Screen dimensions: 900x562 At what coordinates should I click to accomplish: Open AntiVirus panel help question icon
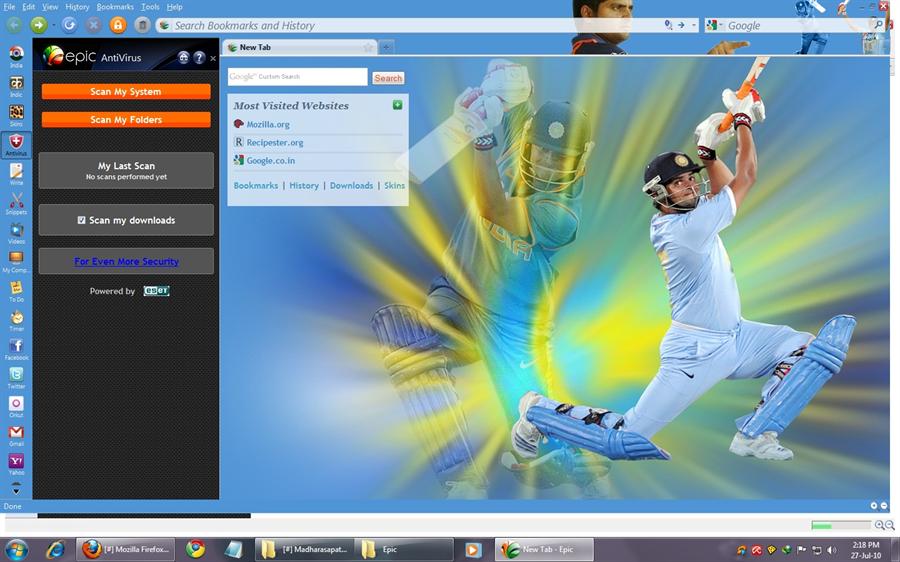tap(199, 57)
